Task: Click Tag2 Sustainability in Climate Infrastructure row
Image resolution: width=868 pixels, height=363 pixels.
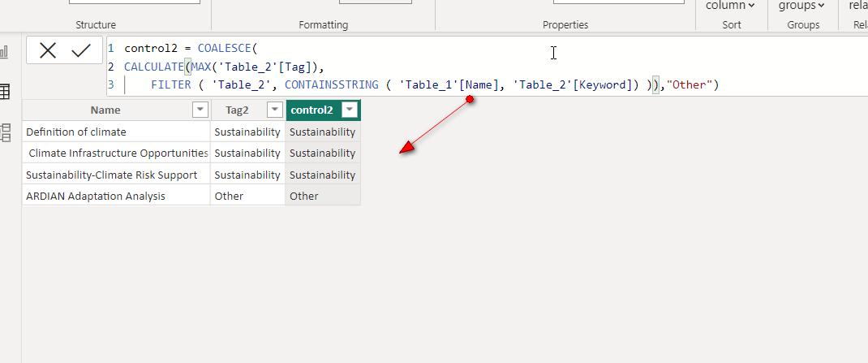Action: click(x=248, y=153)
